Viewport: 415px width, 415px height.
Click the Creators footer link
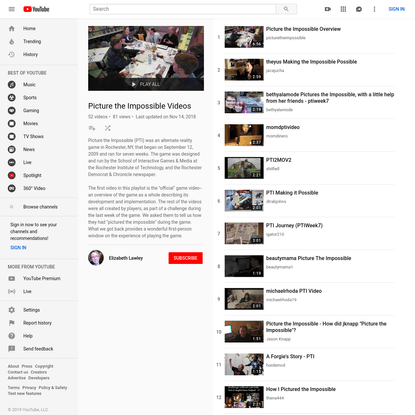(x=39, y=372)
